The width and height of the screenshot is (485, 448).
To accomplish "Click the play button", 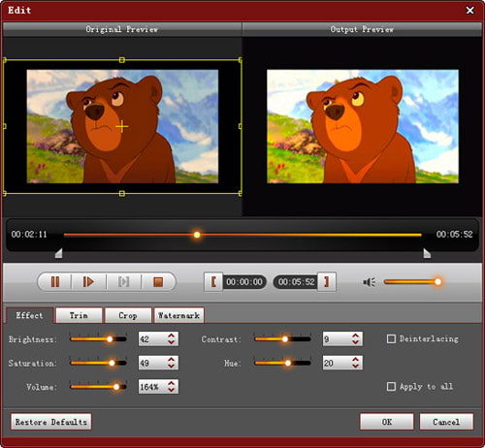I will [88, 282].
